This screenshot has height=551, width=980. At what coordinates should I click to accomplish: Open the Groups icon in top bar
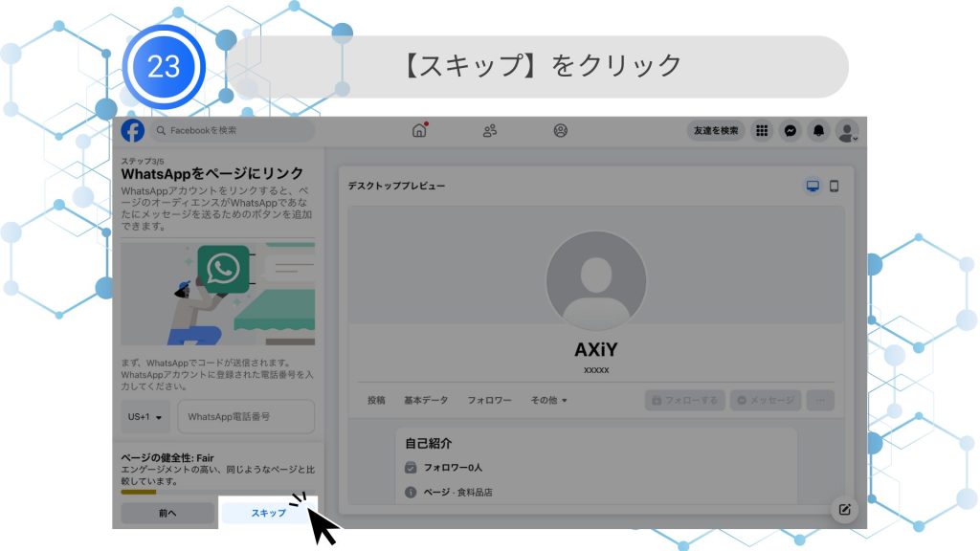[561, 131]
